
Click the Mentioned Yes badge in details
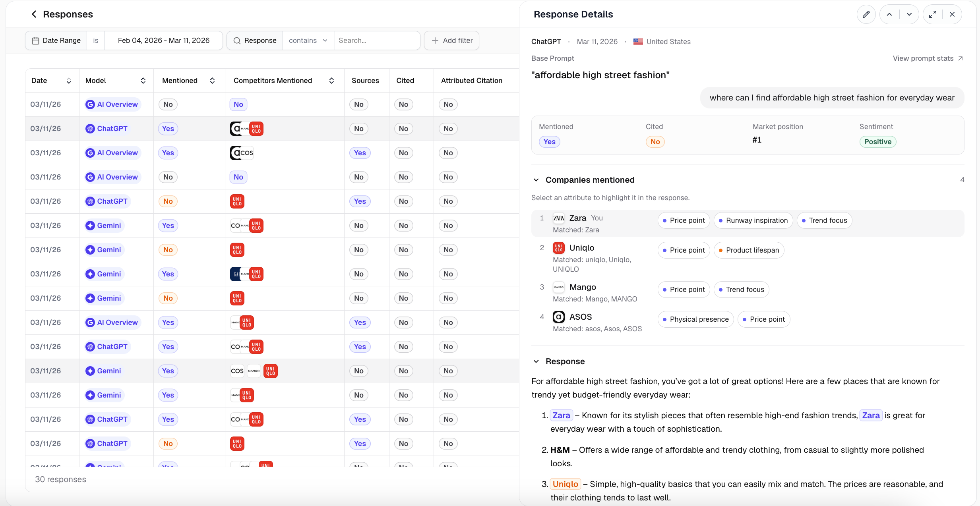coord(549,142)
